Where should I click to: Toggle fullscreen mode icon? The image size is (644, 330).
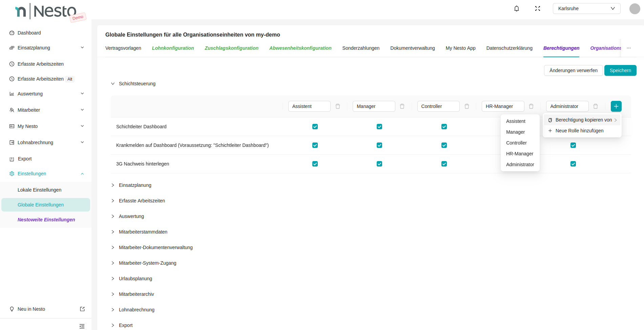pos(537,8)
